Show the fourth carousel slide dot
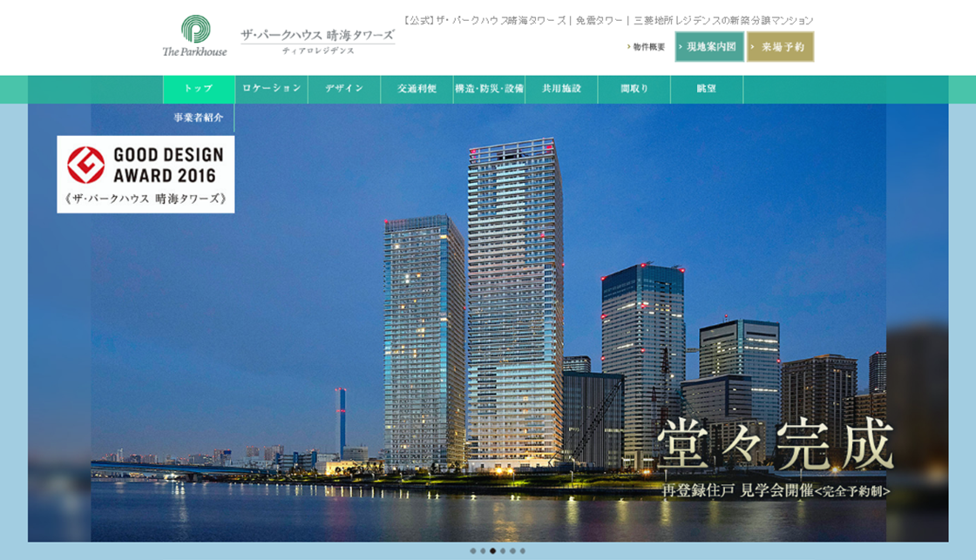976x560 pixels. click(503, 551)
